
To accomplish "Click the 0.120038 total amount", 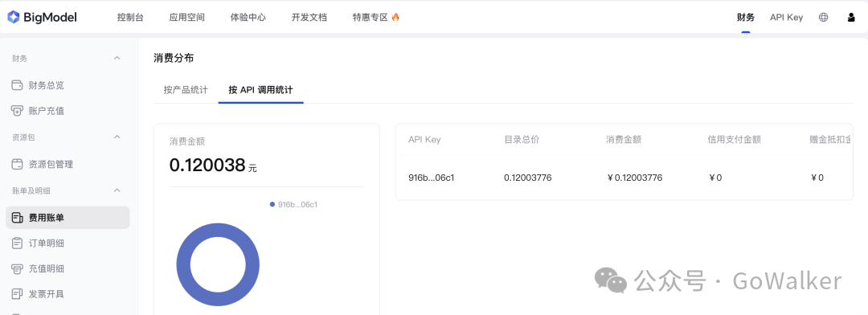I will point(207,165).
